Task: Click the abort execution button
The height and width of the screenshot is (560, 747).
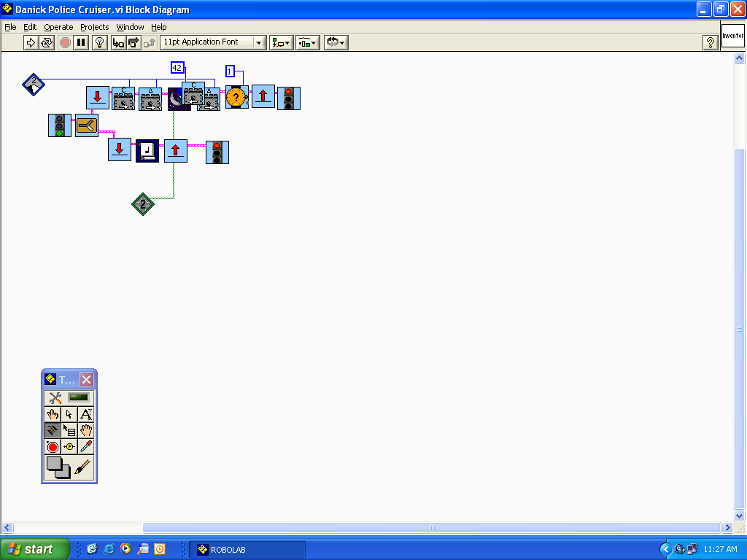Action: (65, 42)
